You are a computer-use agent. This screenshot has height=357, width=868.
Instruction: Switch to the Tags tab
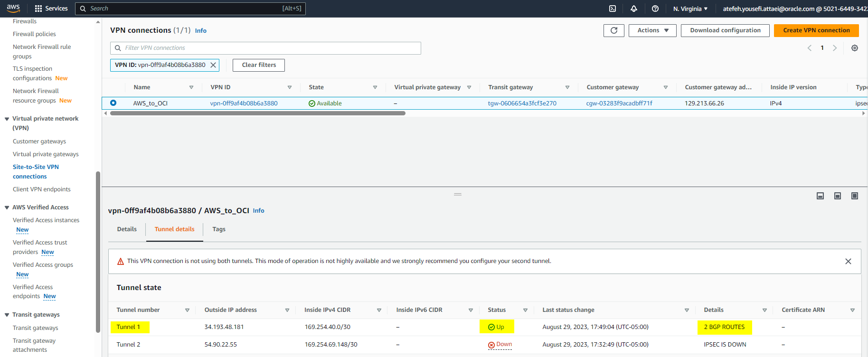[219, 229]
